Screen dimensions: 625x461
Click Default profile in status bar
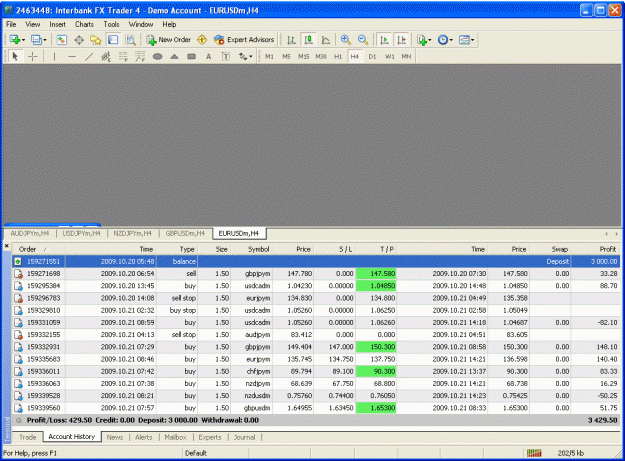coord(196,453)
